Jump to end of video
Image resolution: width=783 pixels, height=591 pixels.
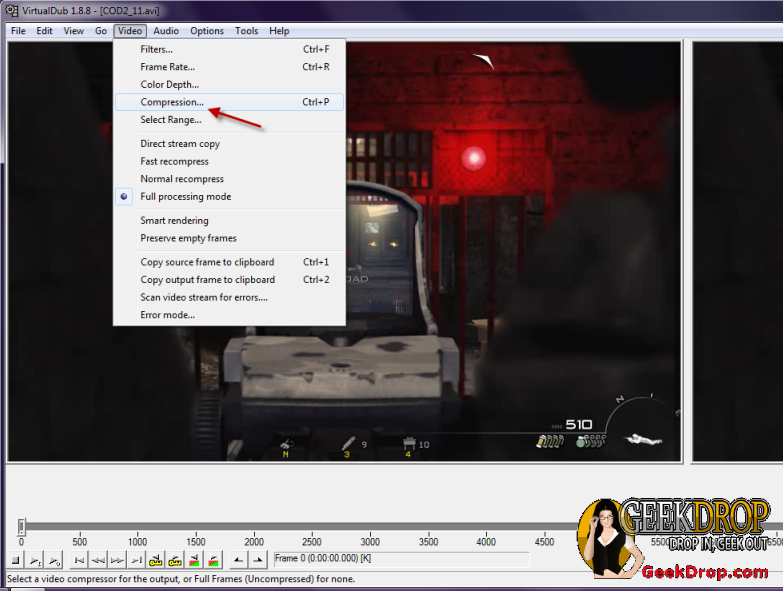(137, 560)
